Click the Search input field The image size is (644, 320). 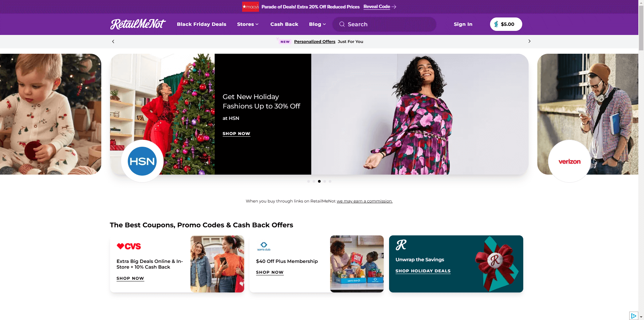coord(384,24)
